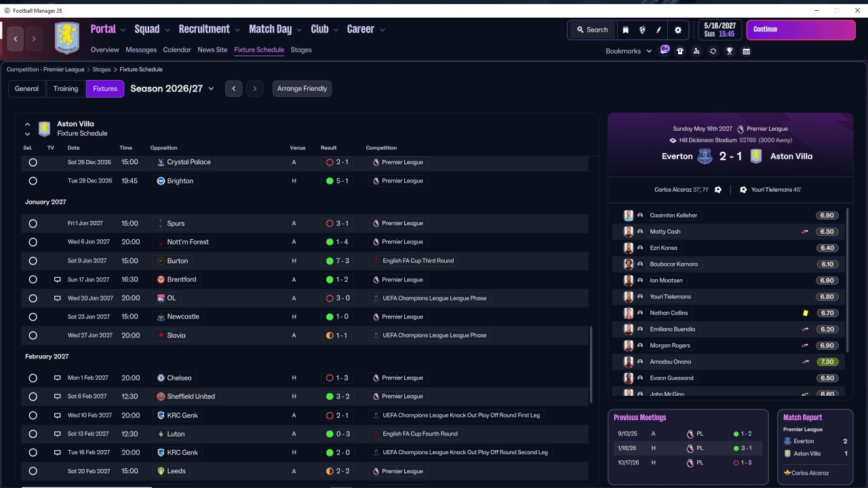
Task: Click the Crystal Palace club crest
Action: pyautogui.click(x=161, y=162)
